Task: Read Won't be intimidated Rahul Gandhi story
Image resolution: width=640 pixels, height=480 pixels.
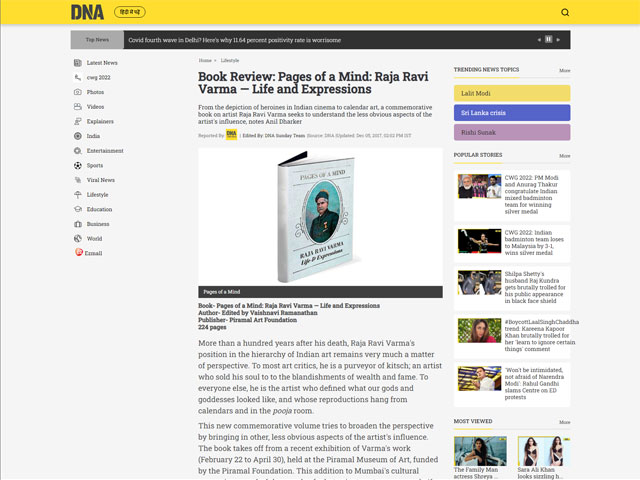Action: pyautogui.click(x=534, y=384)
